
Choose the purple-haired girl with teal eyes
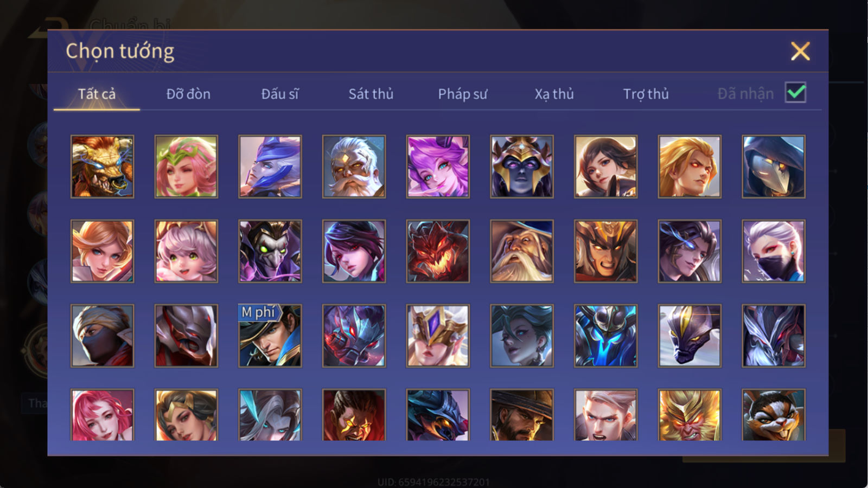[x=438, y=166]
